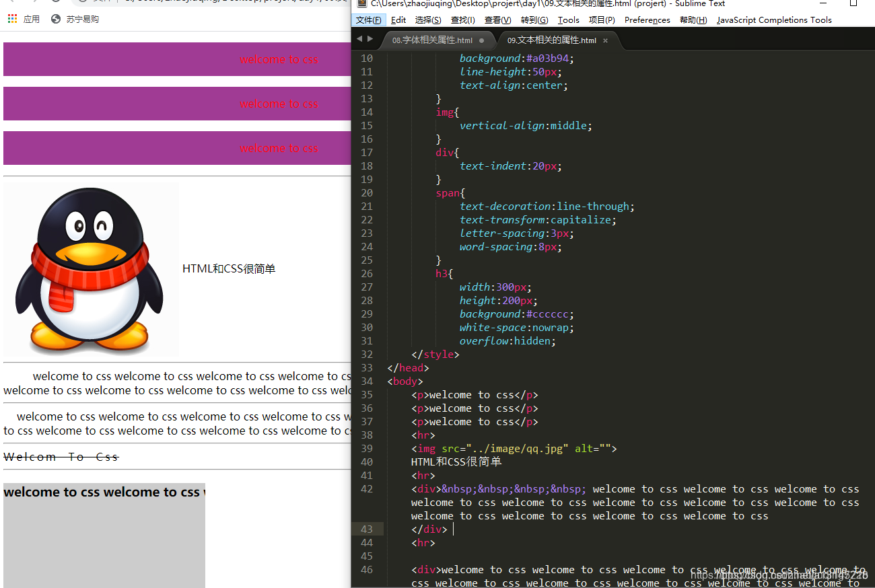Click the 'text-transform:capitalize;' code line

pos(538,220)
